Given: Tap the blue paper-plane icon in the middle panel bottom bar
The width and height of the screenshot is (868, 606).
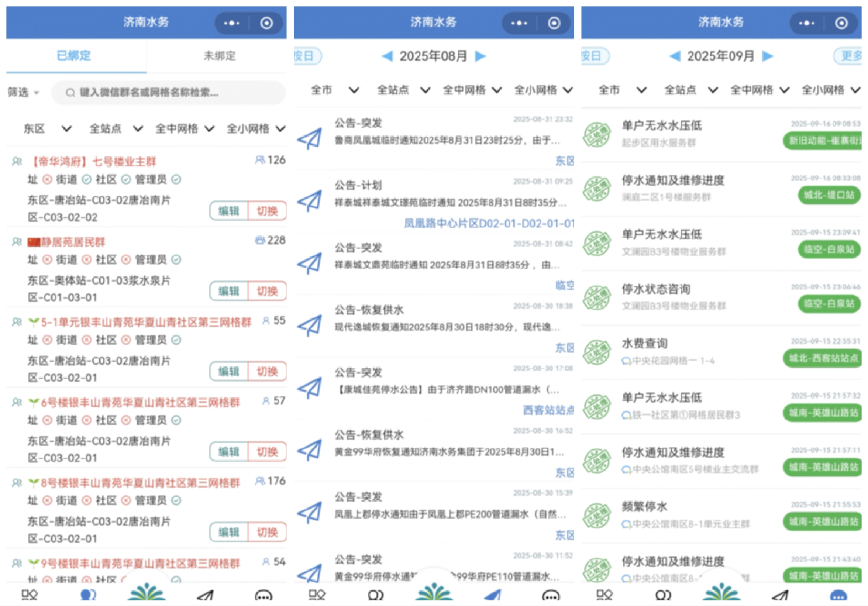Looking at the screenshot, I should click(493, 595).
